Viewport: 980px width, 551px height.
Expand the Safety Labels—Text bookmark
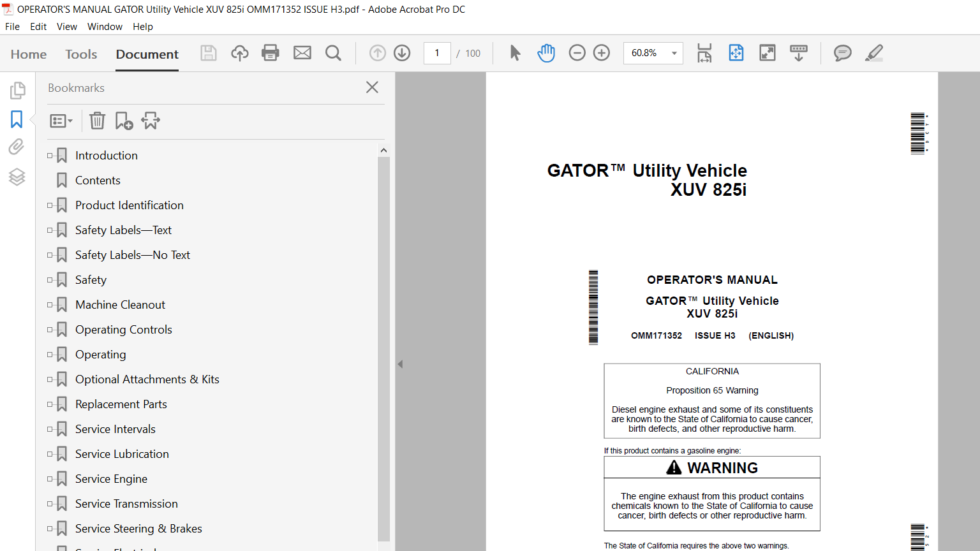(50, 230)
